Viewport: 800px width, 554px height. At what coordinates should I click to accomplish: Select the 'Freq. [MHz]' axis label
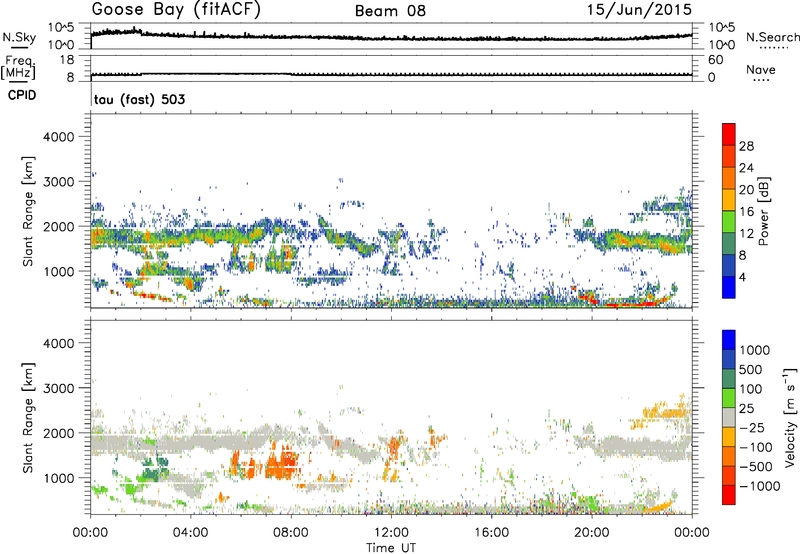(x=18, y=68)
